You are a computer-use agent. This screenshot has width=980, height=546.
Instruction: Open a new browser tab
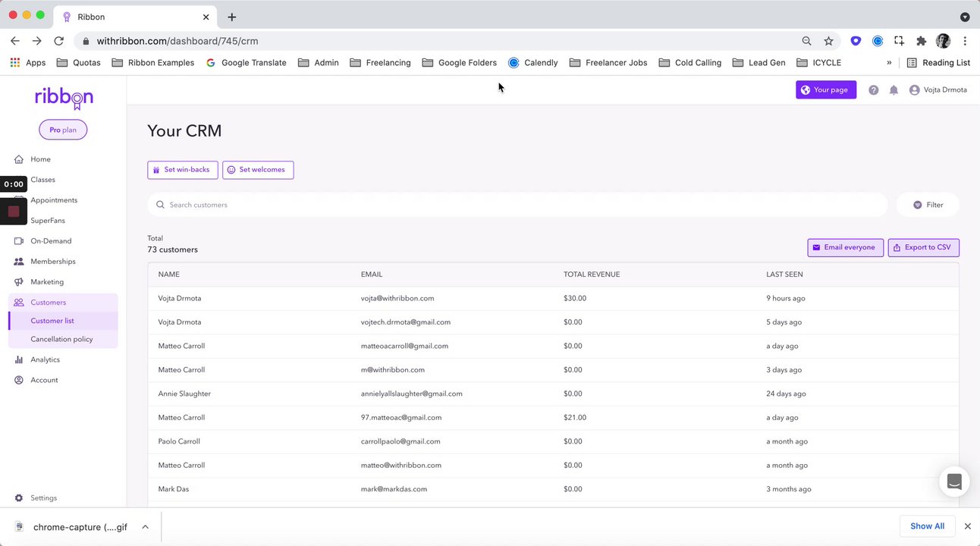pos(231,17)
